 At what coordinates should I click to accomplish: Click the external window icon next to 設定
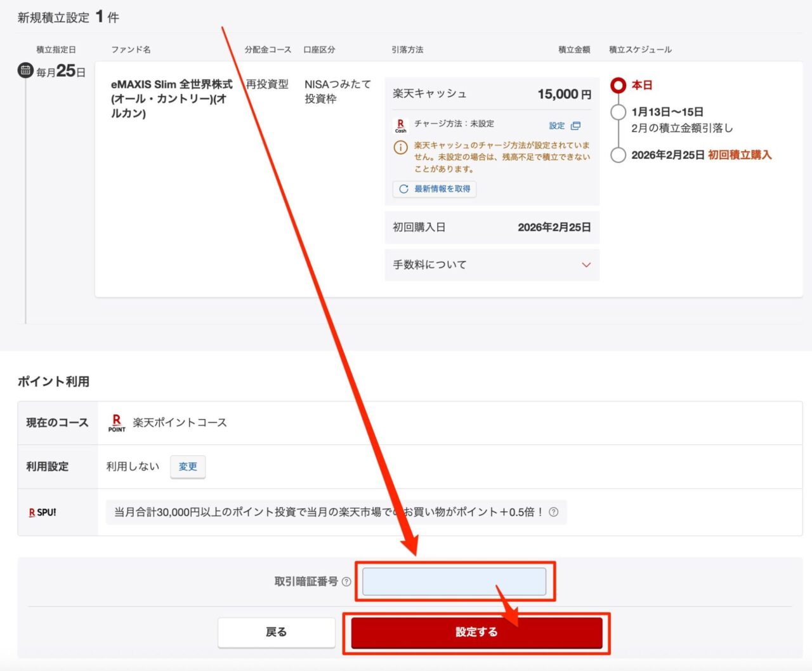[x=575, y=125]
